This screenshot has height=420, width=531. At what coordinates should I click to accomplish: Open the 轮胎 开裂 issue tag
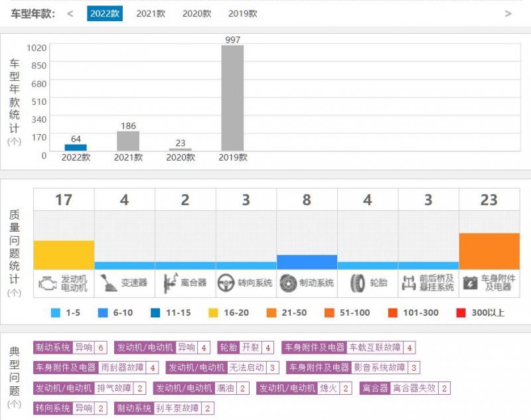click(x=246, y=348)
